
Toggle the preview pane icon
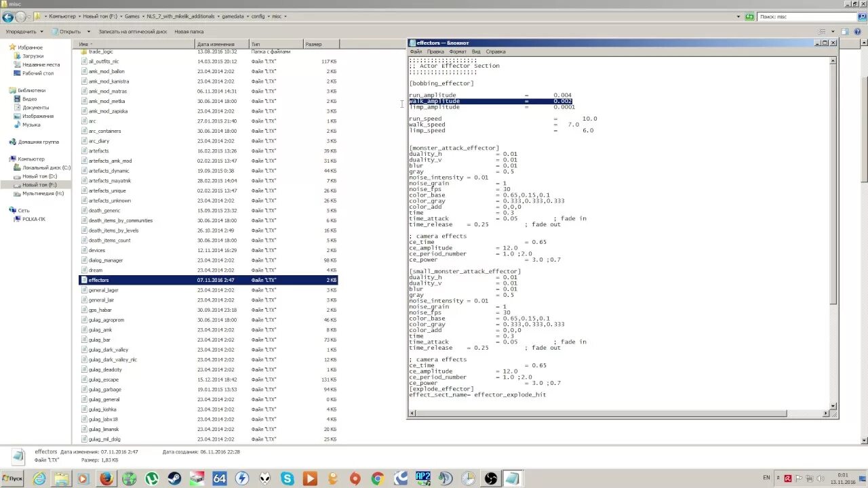(845, 31)
